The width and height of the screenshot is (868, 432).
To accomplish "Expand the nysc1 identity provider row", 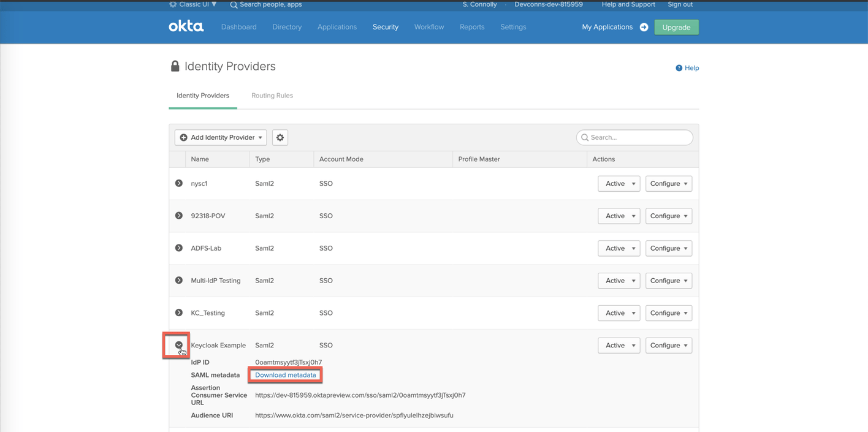I will [178, 183].
